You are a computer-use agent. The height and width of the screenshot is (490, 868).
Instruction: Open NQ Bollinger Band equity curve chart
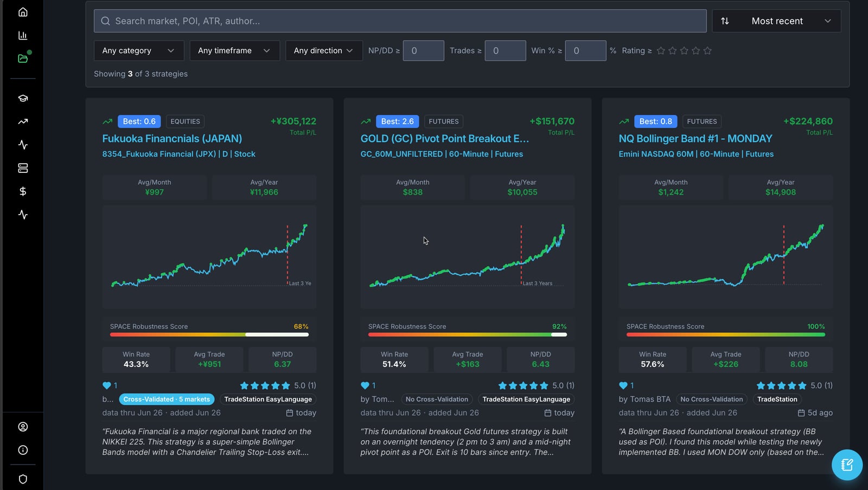coord(726,257)
